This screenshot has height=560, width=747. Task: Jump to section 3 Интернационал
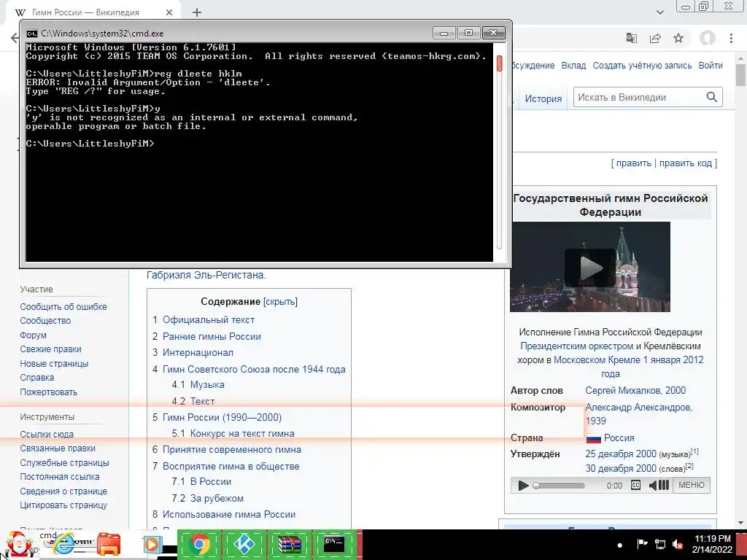[x=198, y=352]
